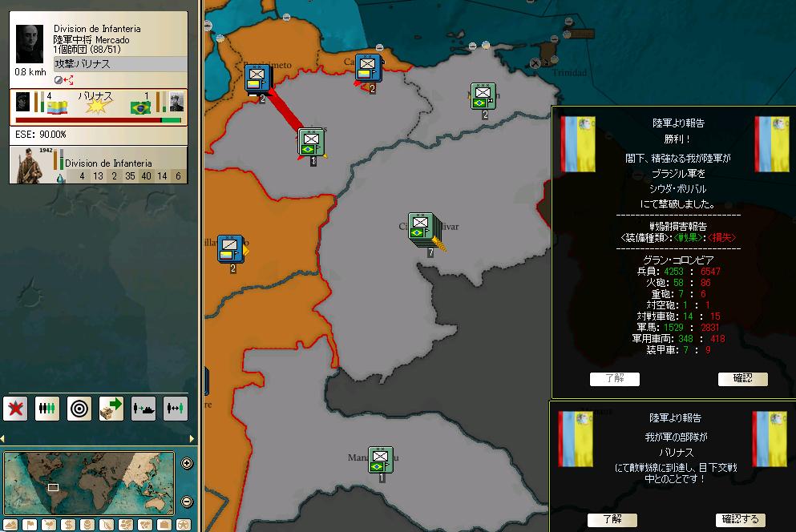Select the blue unit counter near Caracas
The height and width of the screenshot is (532, 796).
[368, 68]
